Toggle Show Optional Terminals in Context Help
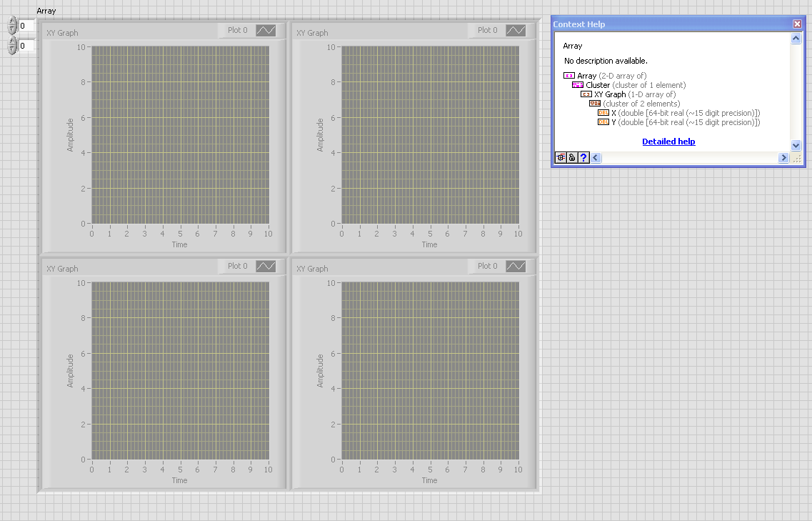812x521 pixels. pos(561,158)
